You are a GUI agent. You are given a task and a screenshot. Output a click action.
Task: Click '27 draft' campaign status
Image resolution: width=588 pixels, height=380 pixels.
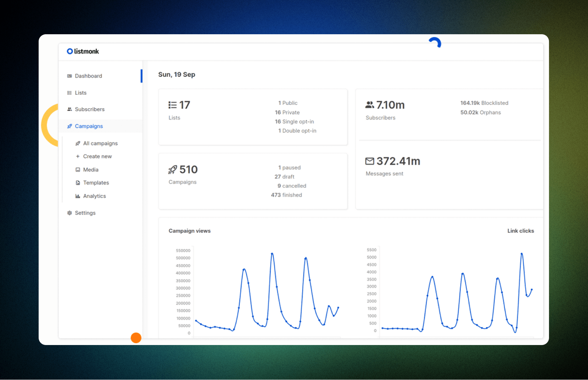(284, 177)
